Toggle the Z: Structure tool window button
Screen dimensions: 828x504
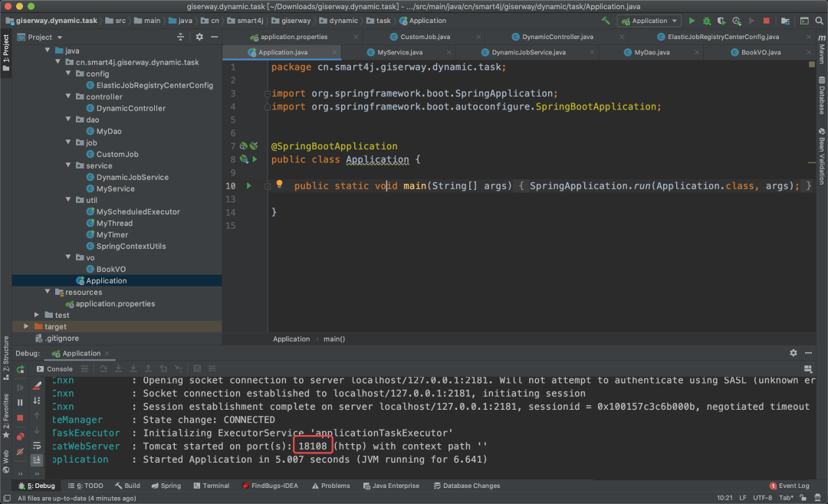6,358
